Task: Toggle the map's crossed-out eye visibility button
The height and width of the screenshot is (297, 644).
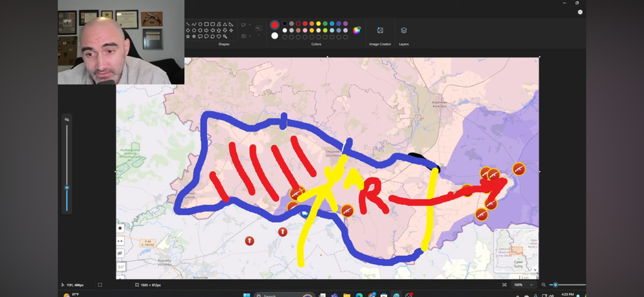Action: (120, 253)
